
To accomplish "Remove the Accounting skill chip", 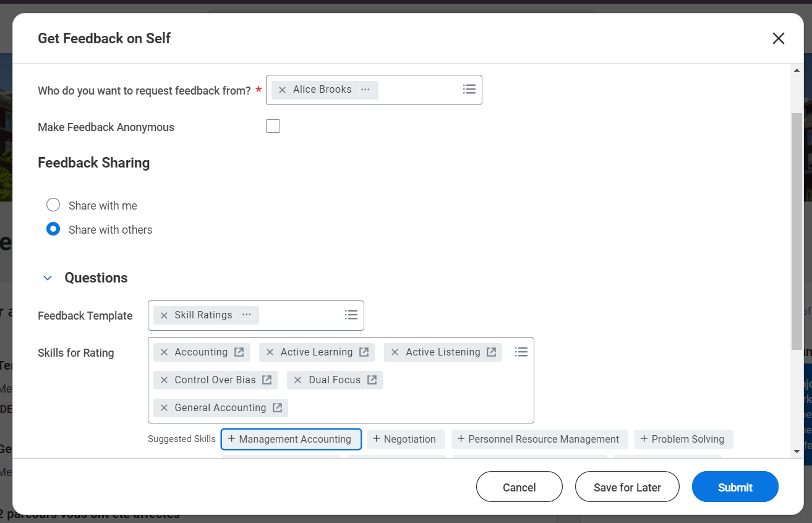I will 164,352.
